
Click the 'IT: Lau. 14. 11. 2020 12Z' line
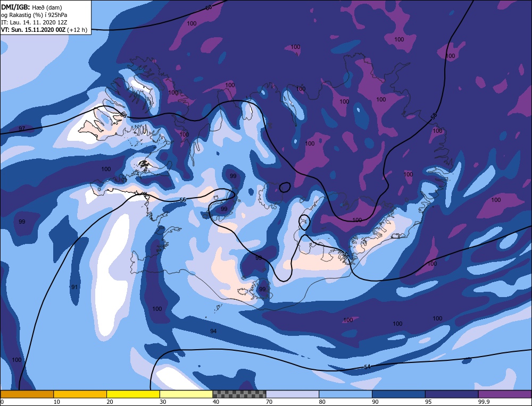[x=34, y=22]
